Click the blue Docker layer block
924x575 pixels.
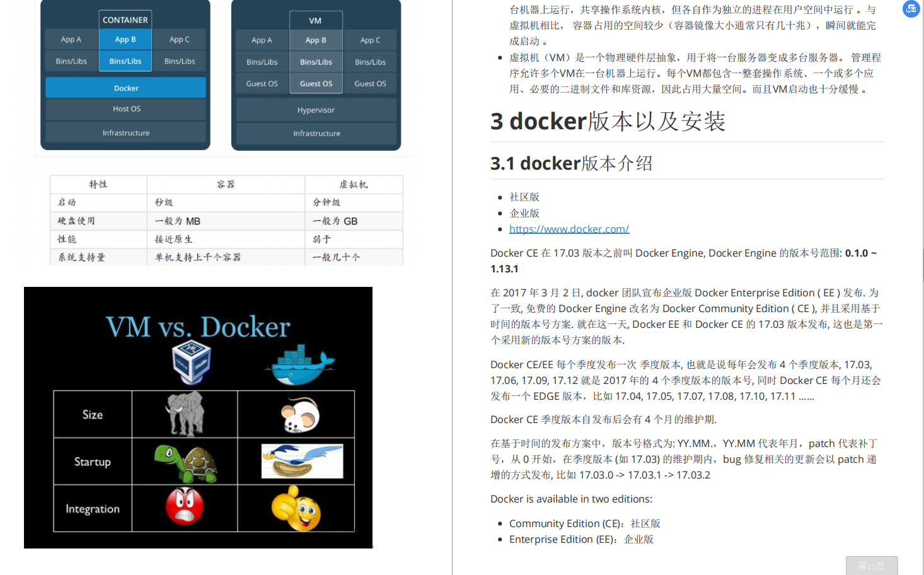125,88
